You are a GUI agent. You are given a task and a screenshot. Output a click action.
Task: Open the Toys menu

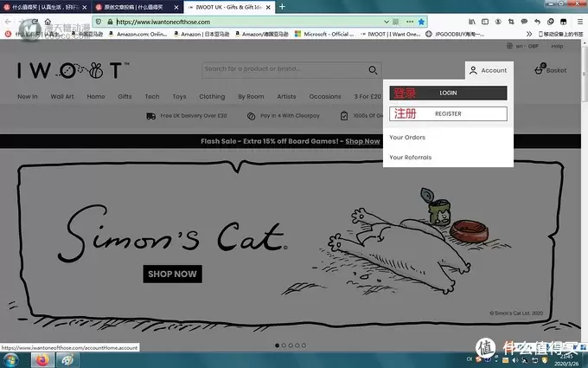tap(179, 96)
